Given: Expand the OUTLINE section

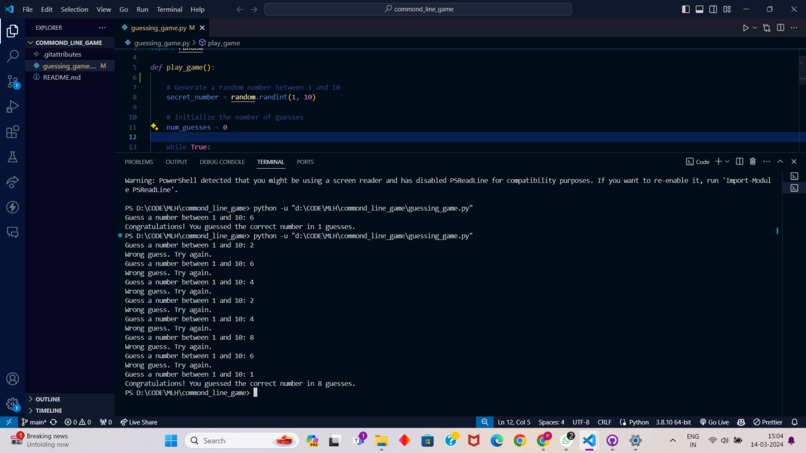Looking at the screenshot, I should 47,399.
